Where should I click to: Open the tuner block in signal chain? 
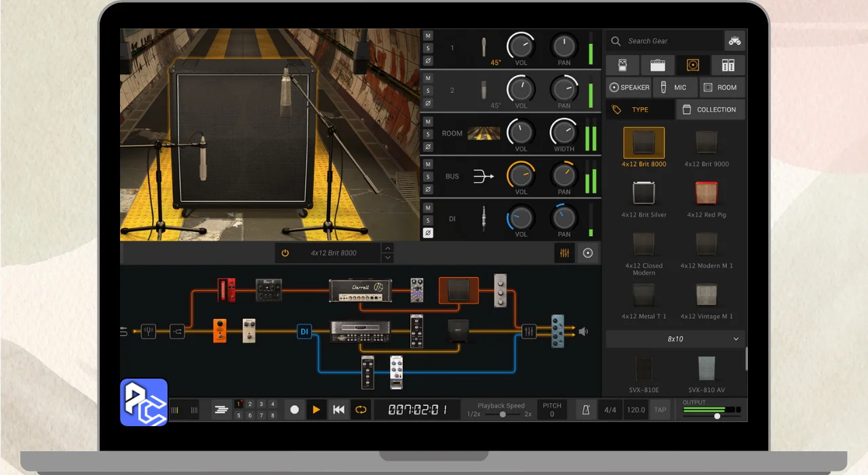(x=149, y=332)
